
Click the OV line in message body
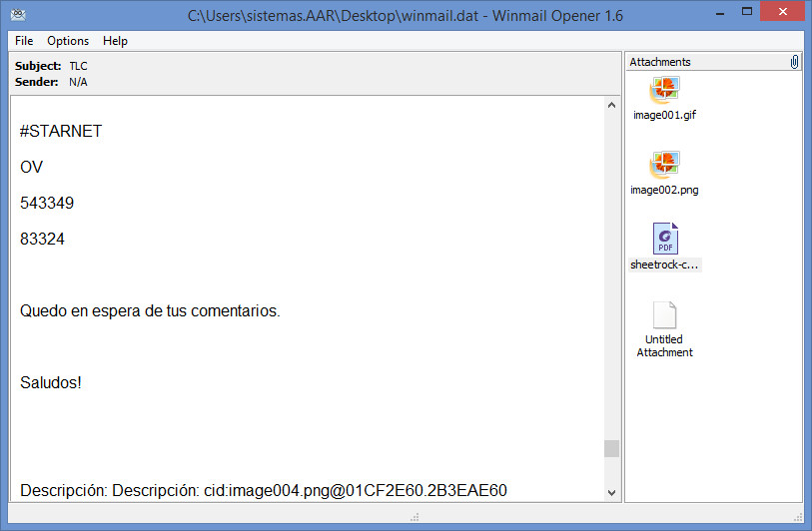coord(31,167)
